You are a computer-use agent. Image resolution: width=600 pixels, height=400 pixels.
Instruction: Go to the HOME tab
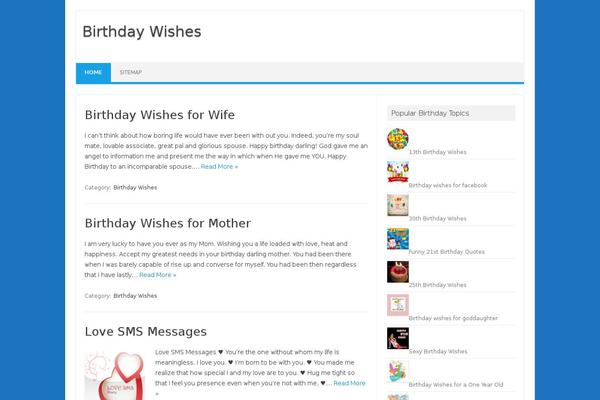93,72
